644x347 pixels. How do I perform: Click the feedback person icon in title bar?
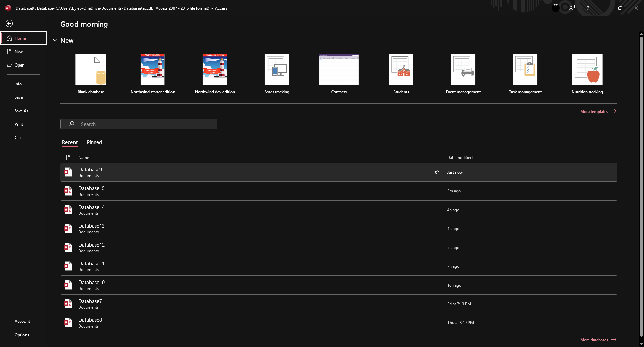572,8
